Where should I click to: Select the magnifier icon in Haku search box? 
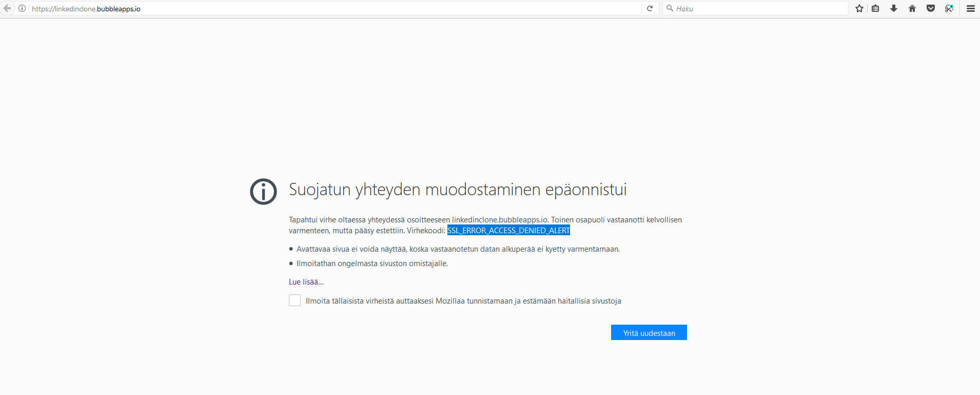tap(670, 8)
